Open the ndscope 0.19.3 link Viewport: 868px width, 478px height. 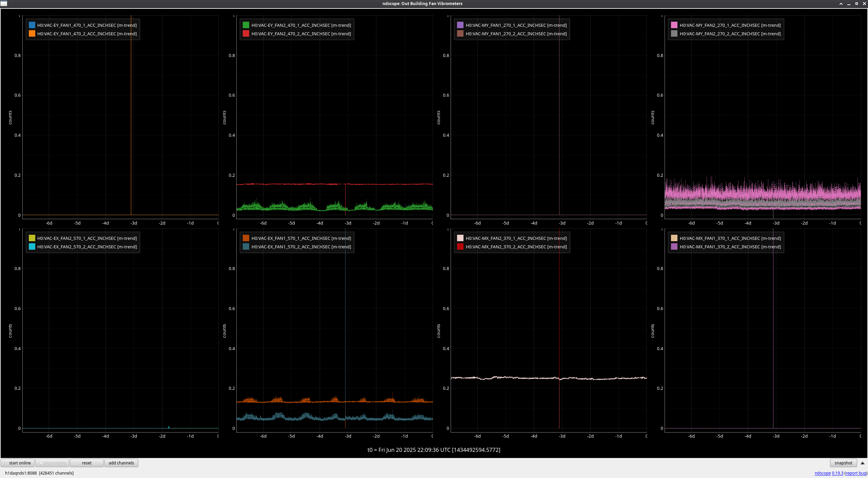click(x=829, y=473)
